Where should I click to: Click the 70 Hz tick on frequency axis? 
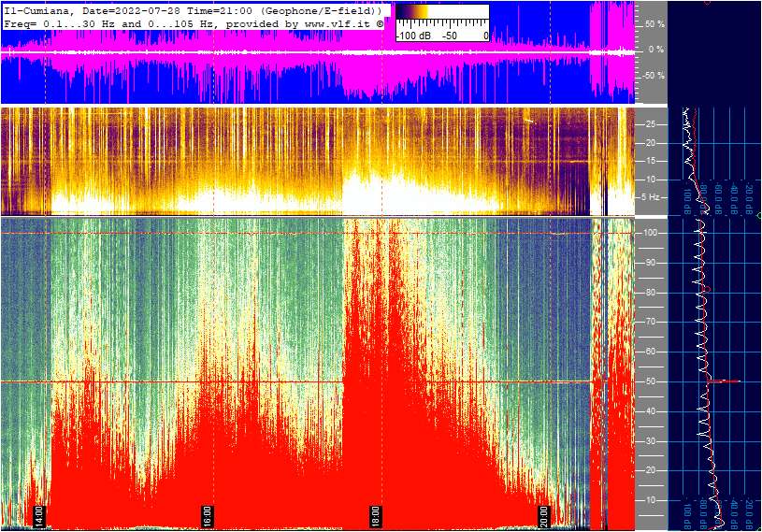650,322
